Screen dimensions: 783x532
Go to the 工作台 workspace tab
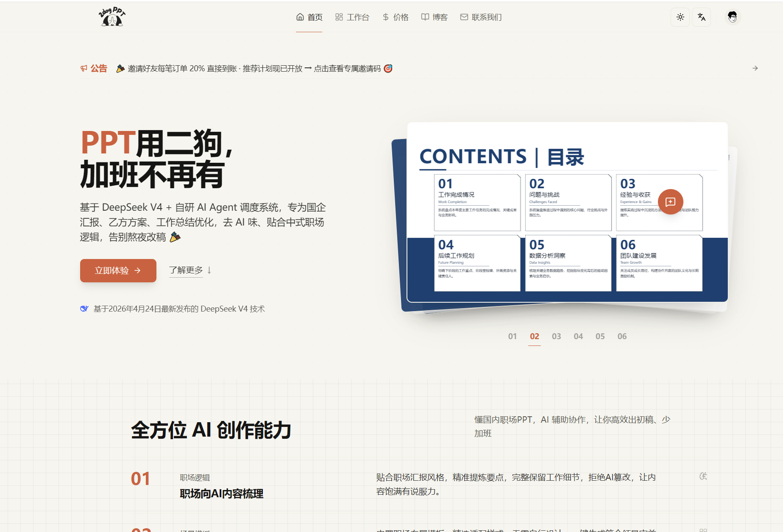pyautogui.click(x=352, y=17)
